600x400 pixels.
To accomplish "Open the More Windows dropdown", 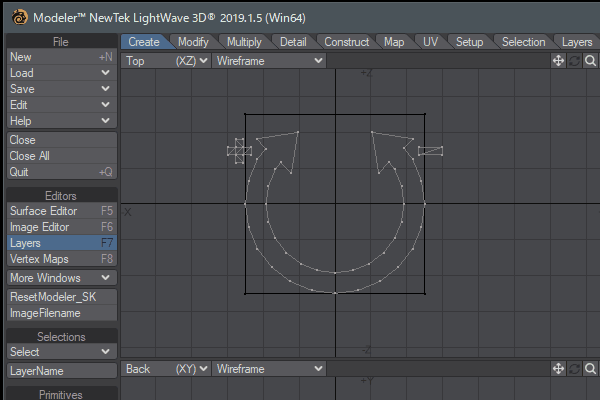I will click(60, 277).
